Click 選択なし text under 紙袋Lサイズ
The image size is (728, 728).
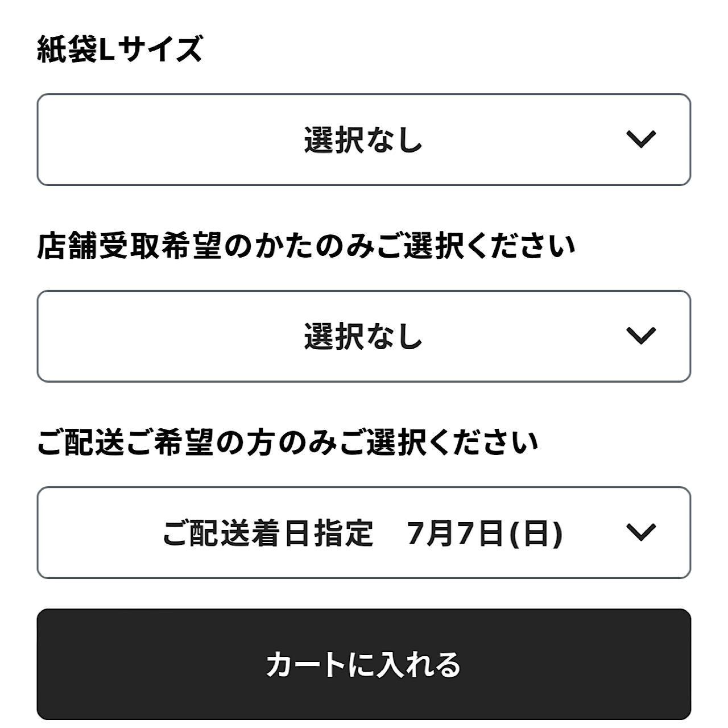[x=363, y=140]
